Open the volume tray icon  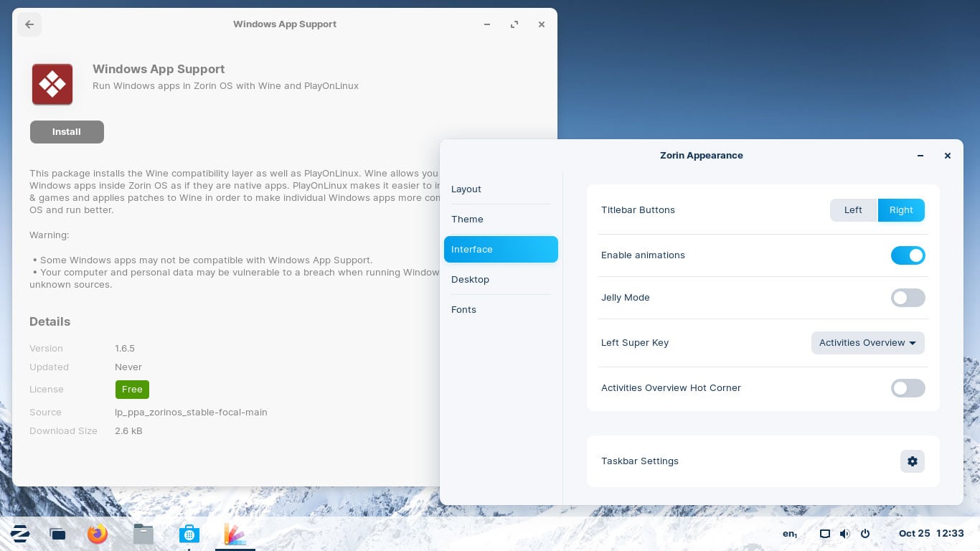coord(845,534)
